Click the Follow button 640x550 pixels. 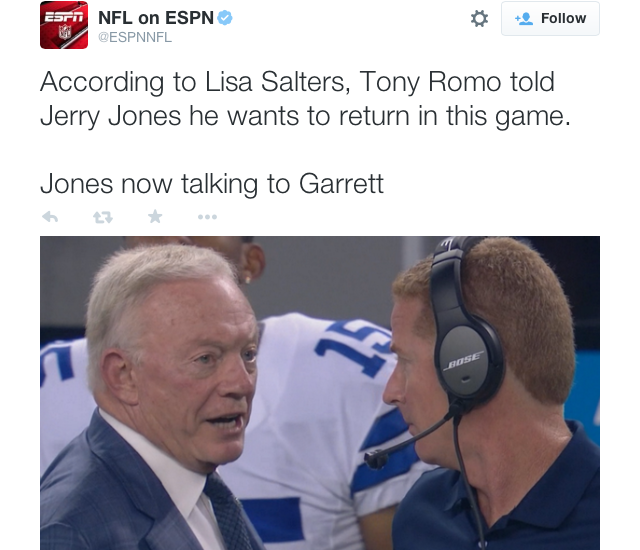(x=550, y=18)
